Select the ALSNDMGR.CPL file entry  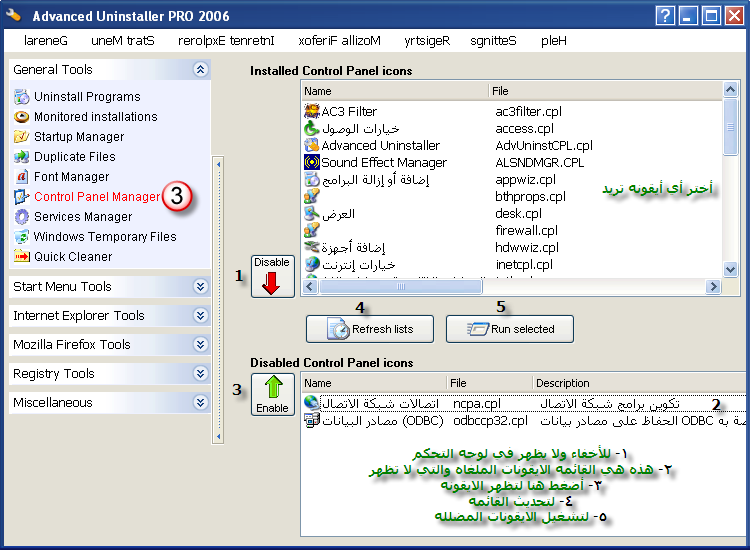(540, 163)
